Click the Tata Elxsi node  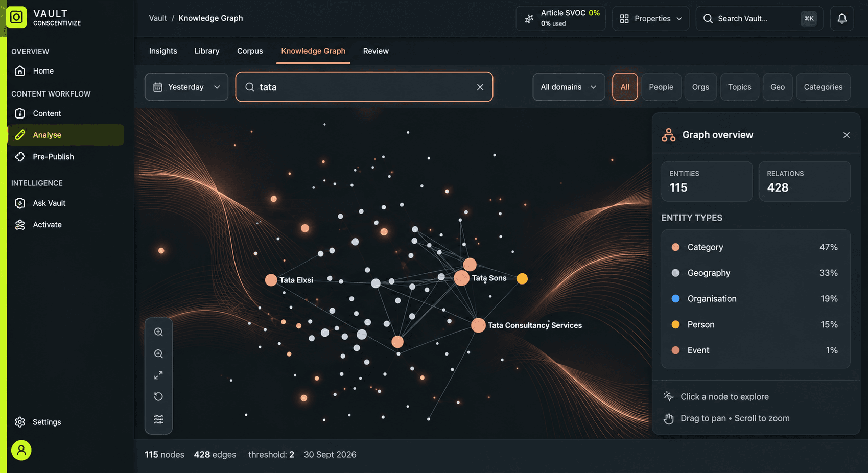(x=271, y=280)
